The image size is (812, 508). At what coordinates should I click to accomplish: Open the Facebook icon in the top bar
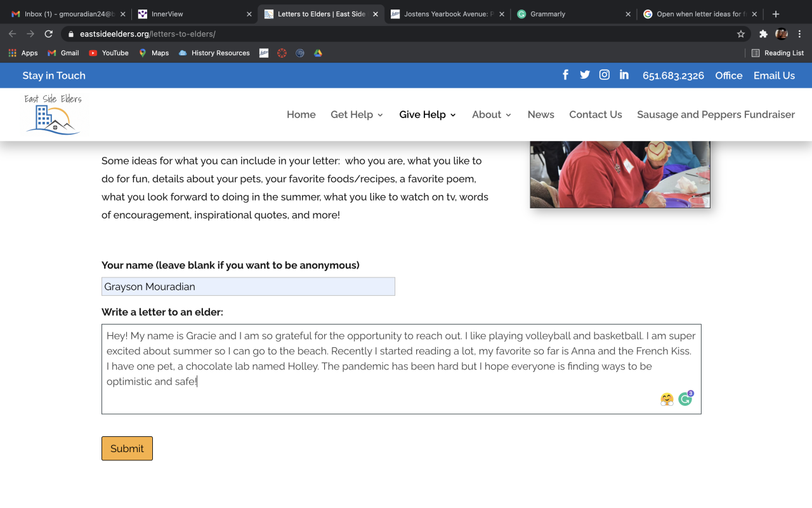(x=565, y=75)
